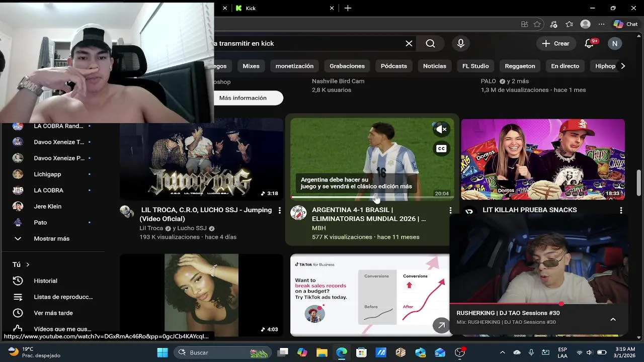Click the split screen icon in address bar
This screenshot has height=362, width=644.
coord(524,24)
